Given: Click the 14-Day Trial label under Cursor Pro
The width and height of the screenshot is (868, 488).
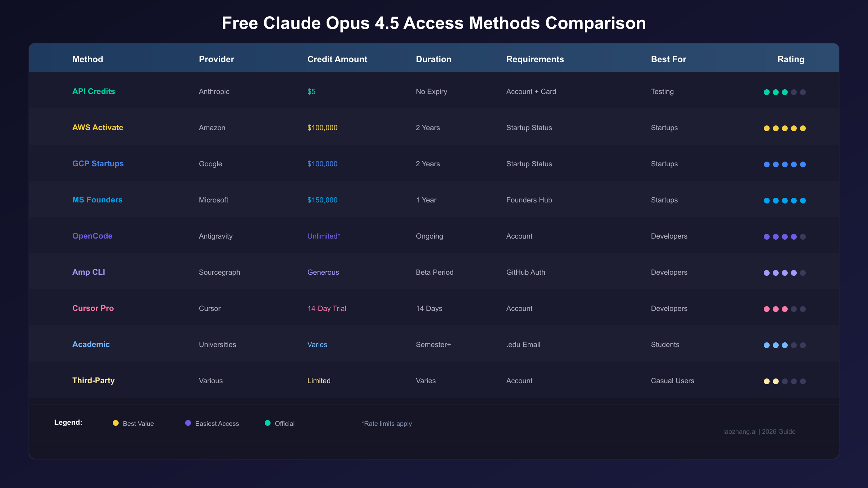Looking at the screenshot, I should pyautogui.click(x=327, y=308).
